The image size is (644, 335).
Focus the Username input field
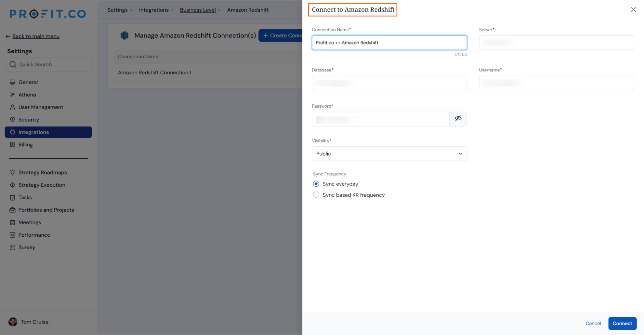[556, 83]
